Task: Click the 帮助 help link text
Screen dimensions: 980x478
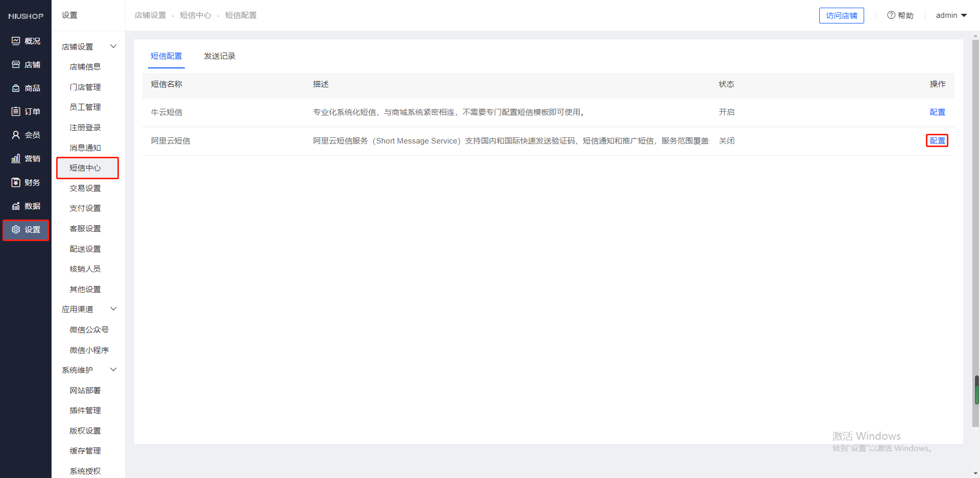Action: [906, 16]
